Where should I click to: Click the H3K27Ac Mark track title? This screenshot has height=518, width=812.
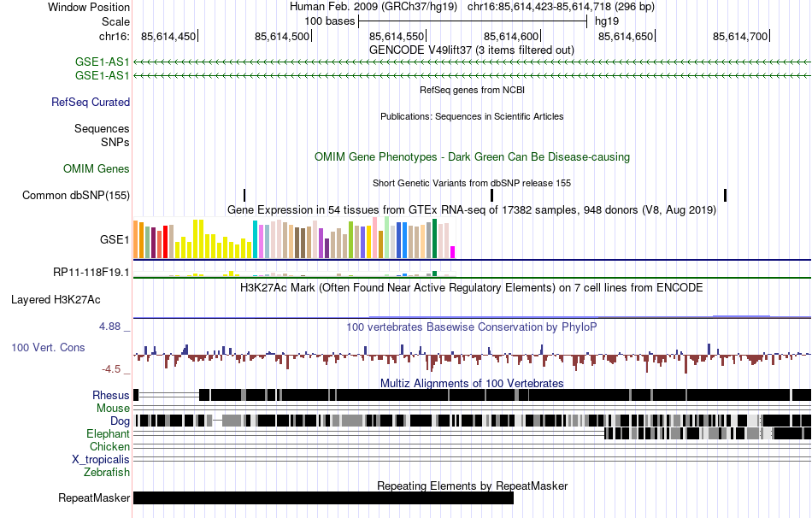[x=471, y=287]
